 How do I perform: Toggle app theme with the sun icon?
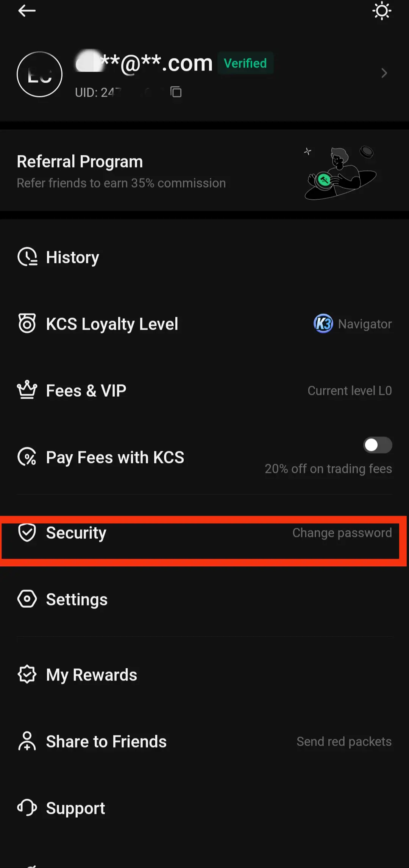coord(382,11)
